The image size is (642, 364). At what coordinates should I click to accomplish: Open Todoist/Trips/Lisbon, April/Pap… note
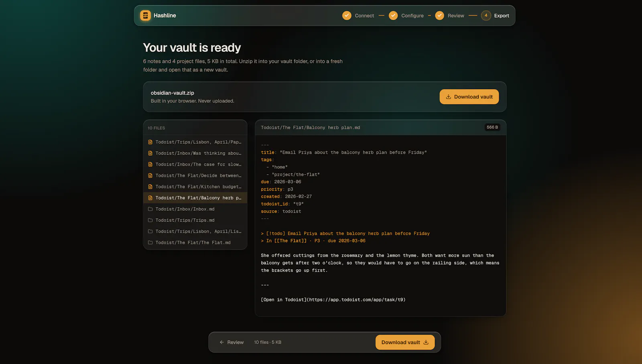(x=195, y=142)
